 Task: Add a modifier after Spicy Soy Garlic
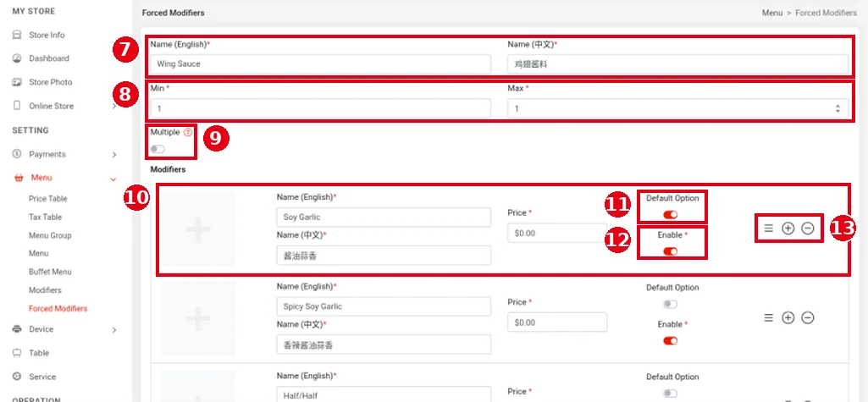click(x=788, y=317)
